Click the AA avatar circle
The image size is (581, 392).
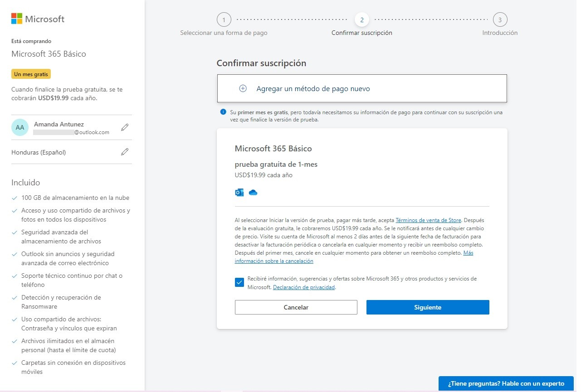coord(20,127)
